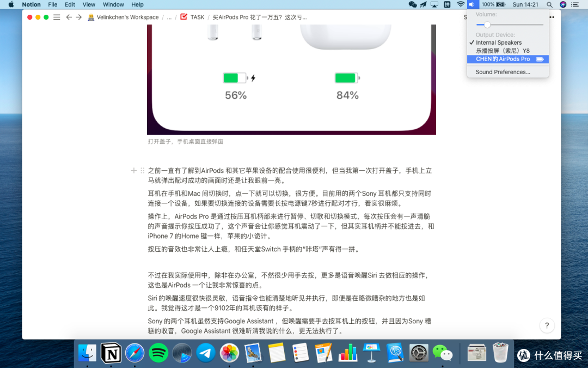Image resolution: width=588 pixels, height=368 pixels.
Task: Go forward with the right arrow
Action: [x=79, y=17]
